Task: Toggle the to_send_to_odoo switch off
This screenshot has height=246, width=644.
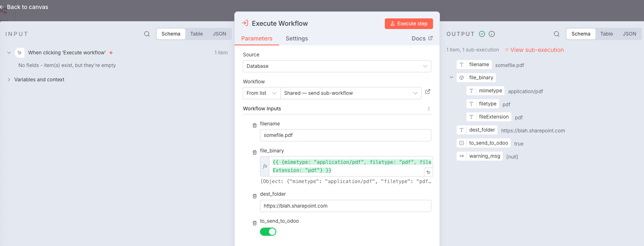Action: (x=268, y=232)
